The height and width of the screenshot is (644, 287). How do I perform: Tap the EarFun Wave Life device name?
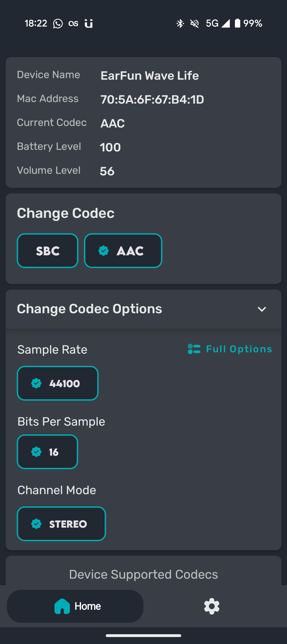click(150, 76)
